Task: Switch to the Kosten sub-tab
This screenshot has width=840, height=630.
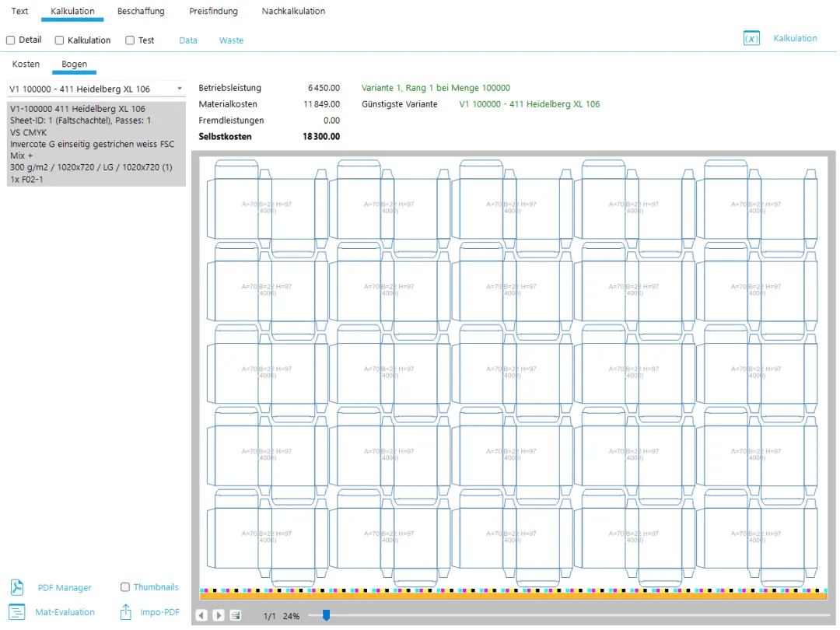Action: pos(26,64)
